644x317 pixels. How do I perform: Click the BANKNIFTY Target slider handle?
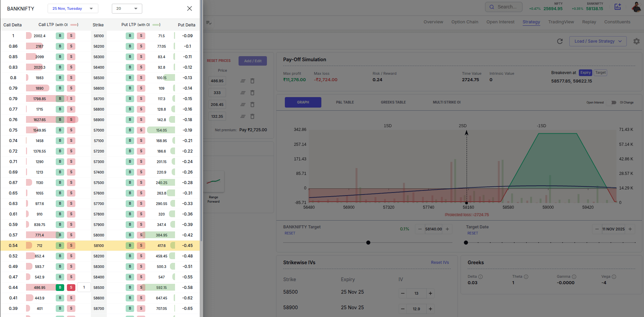point(368,243)
